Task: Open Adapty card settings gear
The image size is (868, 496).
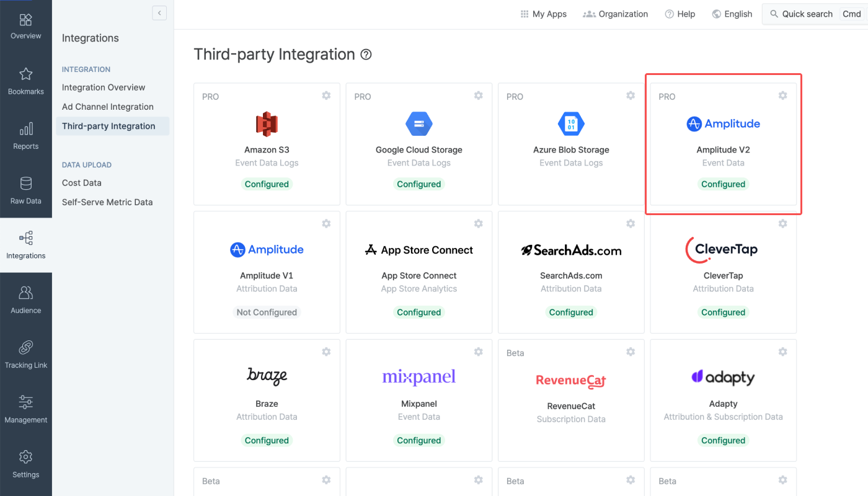Action: pyautogui.click(x=783, y=352)
